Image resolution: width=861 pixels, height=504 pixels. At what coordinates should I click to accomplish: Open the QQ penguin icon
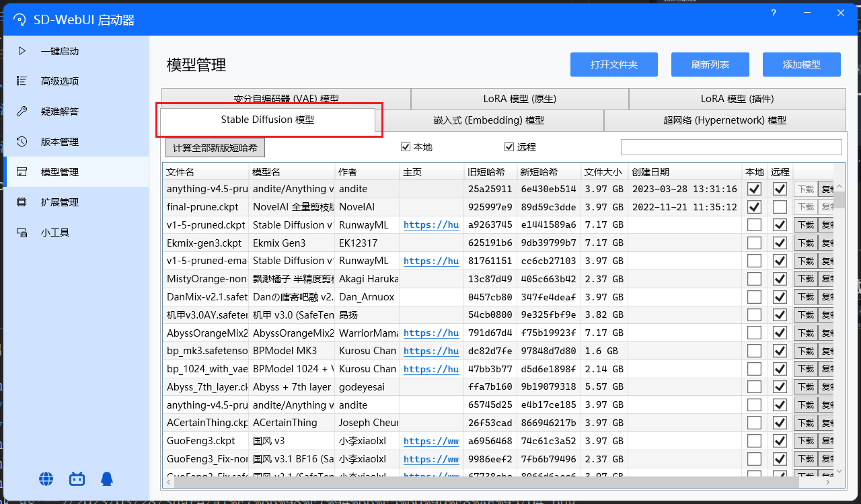pyautogui.click(x=107, y=478)
